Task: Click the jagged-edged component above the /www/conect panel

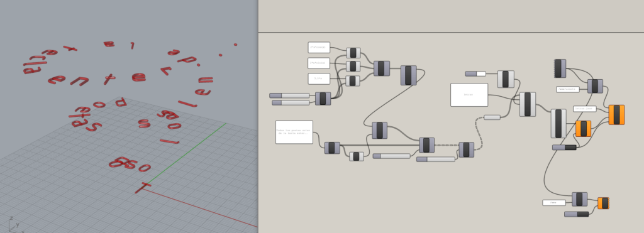Action: [x=560, y=68]
